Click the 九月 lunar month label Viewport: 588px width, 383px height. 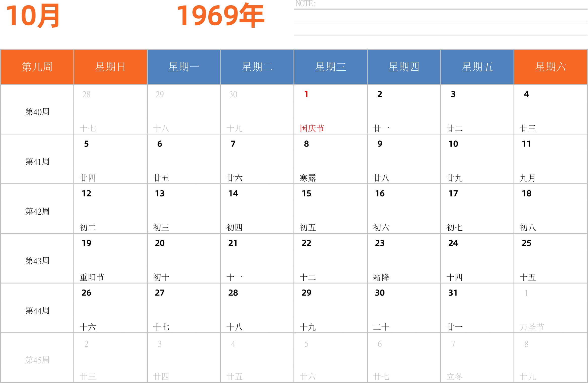528,178
